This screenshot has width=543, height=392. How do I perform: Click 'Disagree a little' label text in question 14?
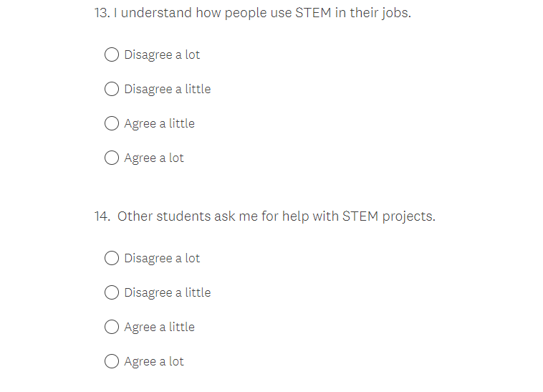coord(167,292)
